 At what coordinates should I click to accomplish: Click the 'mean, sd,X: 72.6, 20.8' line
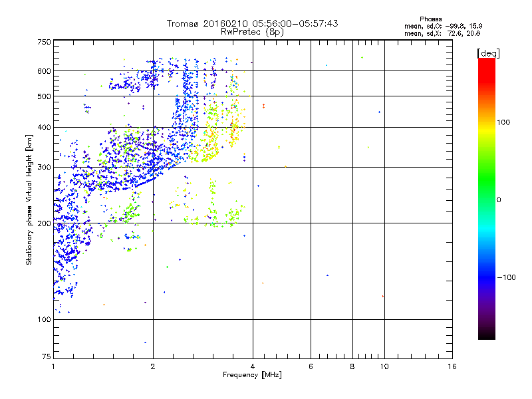[x=442, y=33]
